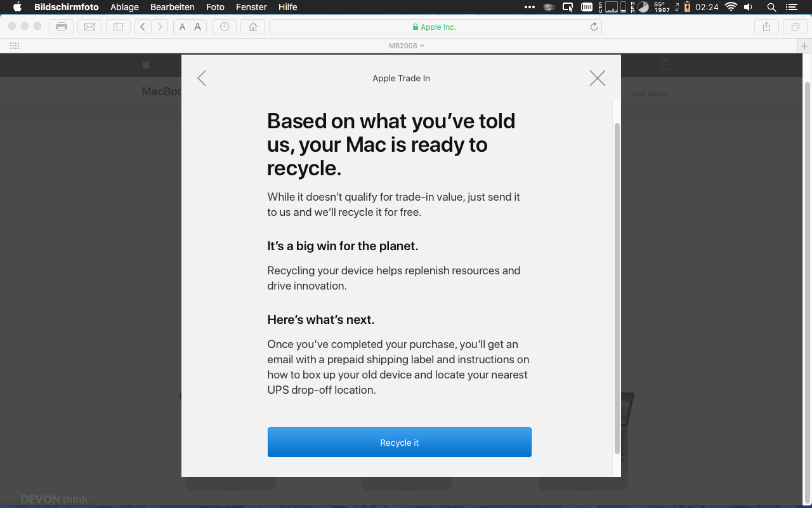Open Notification Center list icon
This screenshot has height=508, width=812.
791,7
